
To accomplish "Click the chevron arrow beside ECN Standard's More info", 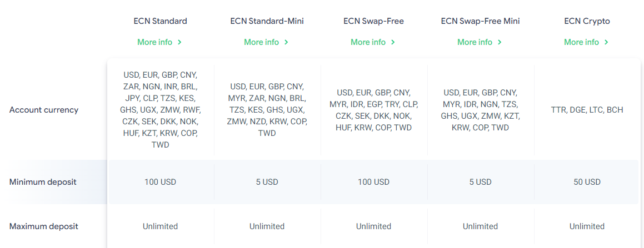I will click(180, 42).
